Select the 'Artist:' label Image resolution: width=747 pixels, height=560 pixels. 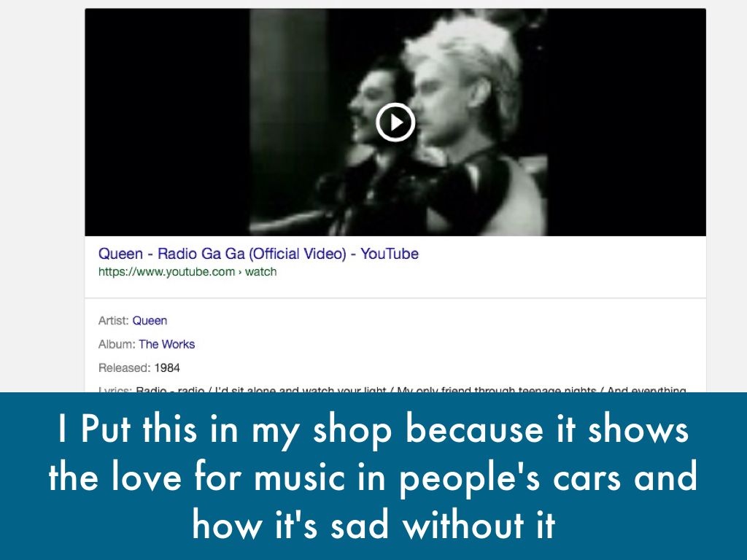tap(113, 321)
